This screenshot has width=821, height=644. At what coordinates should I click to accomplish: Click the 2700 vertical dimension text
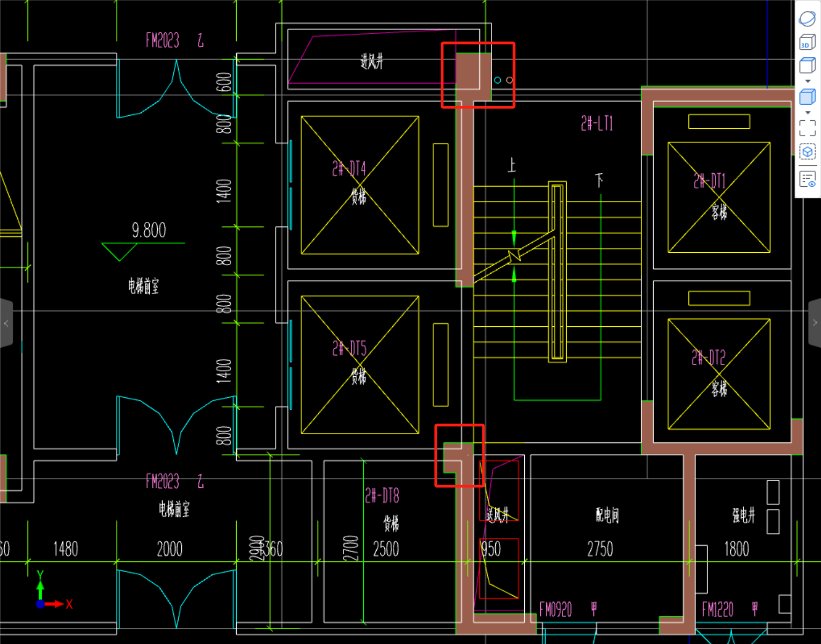point(350,548)
